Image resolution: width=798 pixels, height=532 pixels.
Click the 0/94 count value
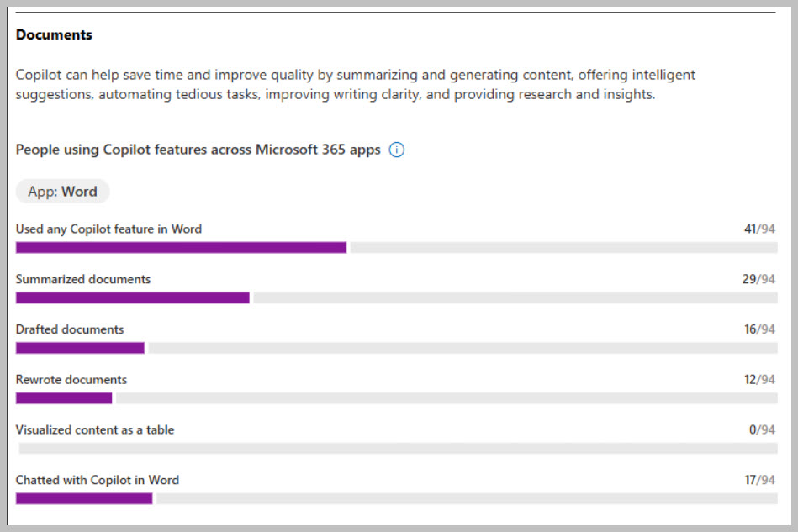coord(762,430)
